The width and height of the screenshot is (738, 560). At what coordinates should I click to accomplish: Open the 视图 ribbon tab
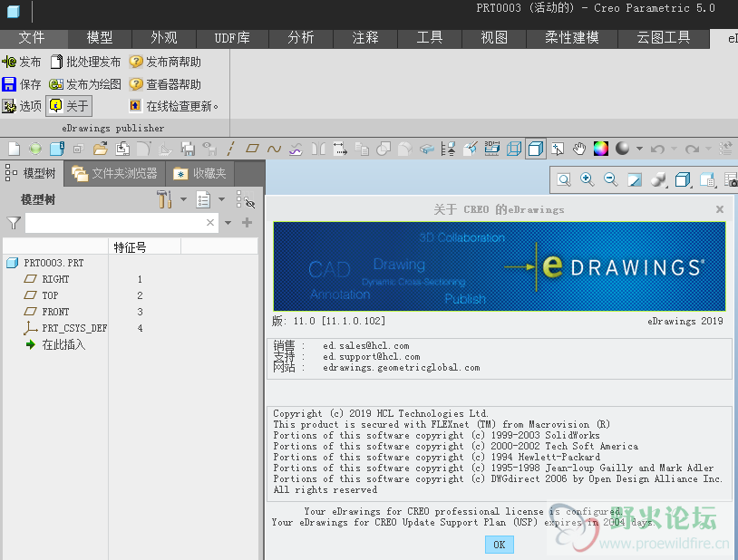494,38
